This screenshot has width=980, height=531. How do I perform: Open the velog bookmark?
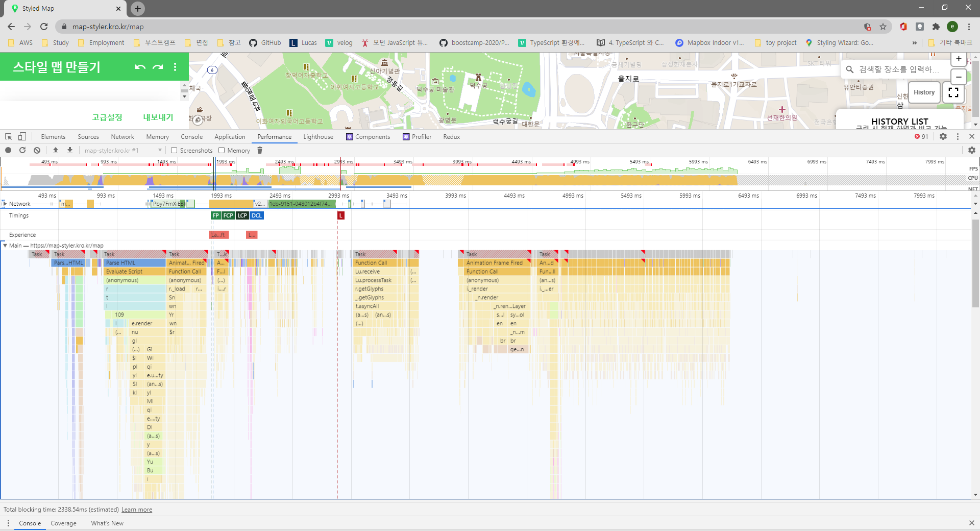pos(339,43)
